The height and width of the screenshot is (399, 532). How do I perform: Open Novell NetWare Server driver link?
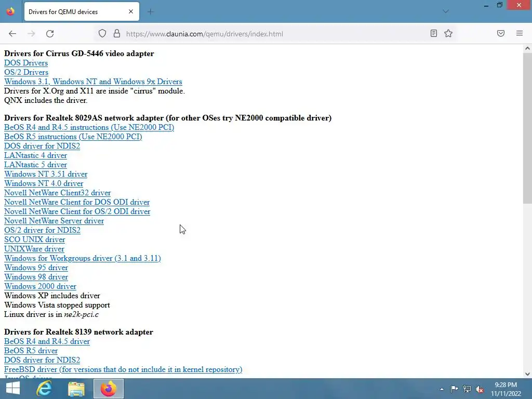pos(54,220)
